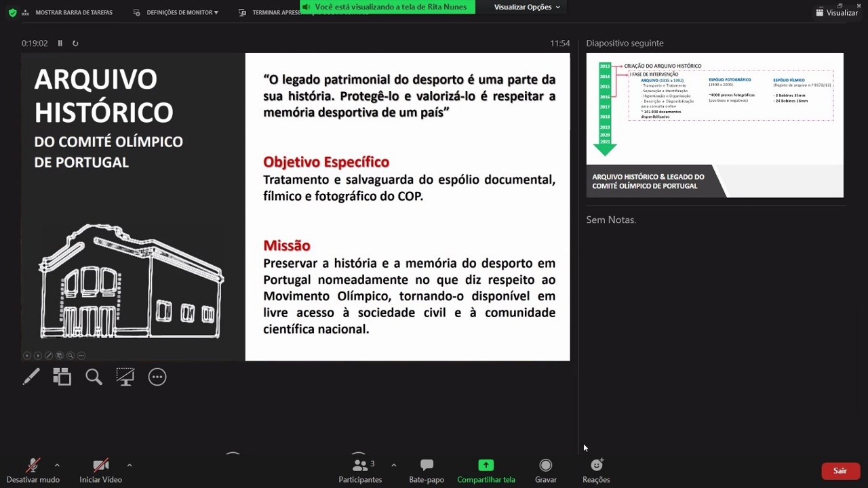Open the Visualizar Opções menu
868x488 pixels.
click(x=527, y=7)
